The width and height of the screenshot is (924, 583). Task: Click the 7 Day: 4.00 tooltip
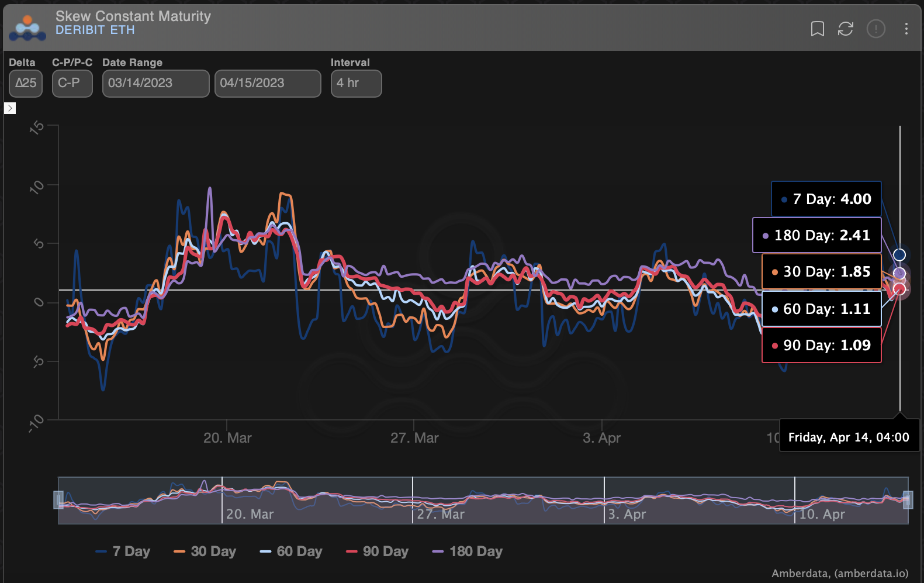pyautogui.click(x=826, y=199)
